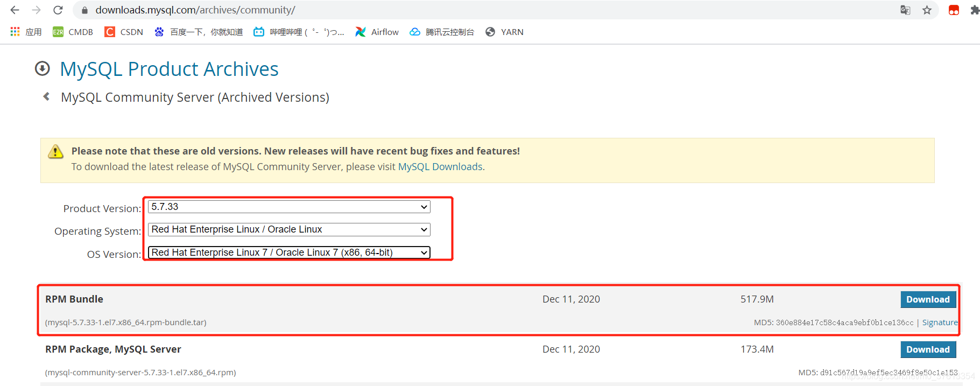This screenshot has width=980, height=386.
Task: Bookmark this page with the star icon
Action: tap(927, 10)
